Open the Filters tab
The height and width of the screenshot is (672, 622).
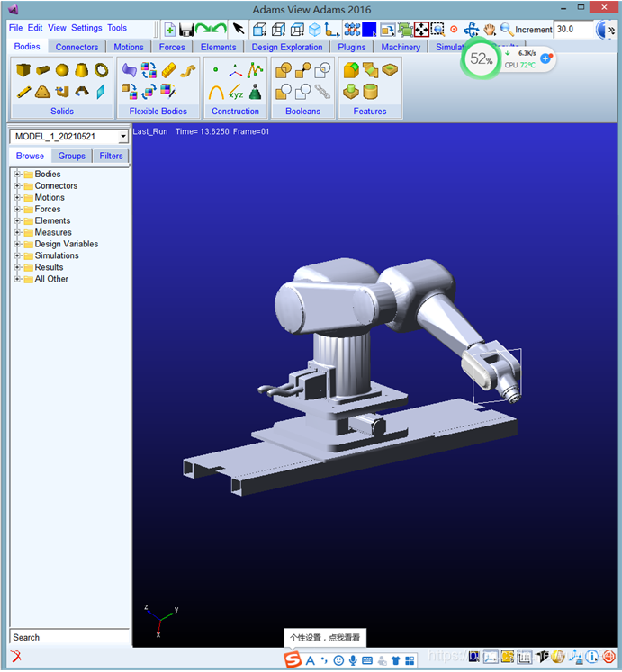point(112,156)
